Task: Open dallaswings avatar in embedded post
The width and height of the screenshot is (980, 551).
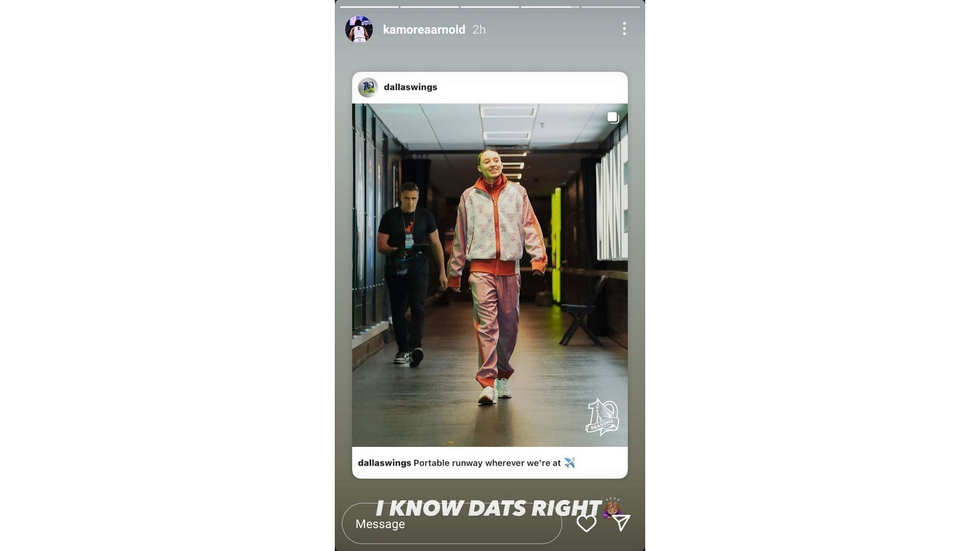Action: [367, 87]
